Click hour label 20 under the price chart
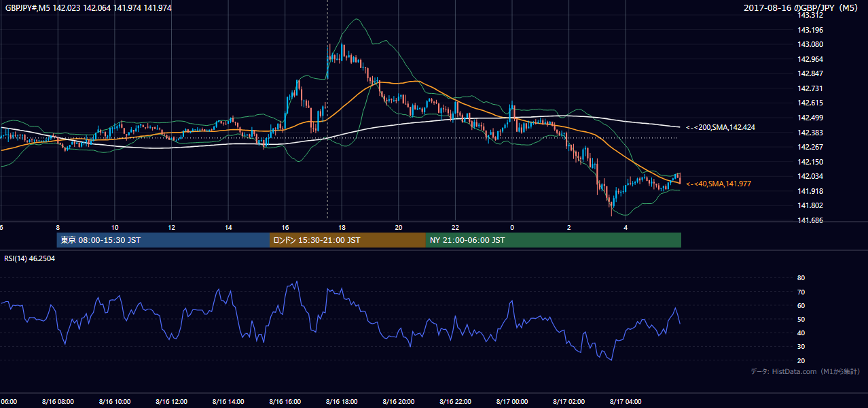Viewport: 868px width, 408px height. (399, 227)
